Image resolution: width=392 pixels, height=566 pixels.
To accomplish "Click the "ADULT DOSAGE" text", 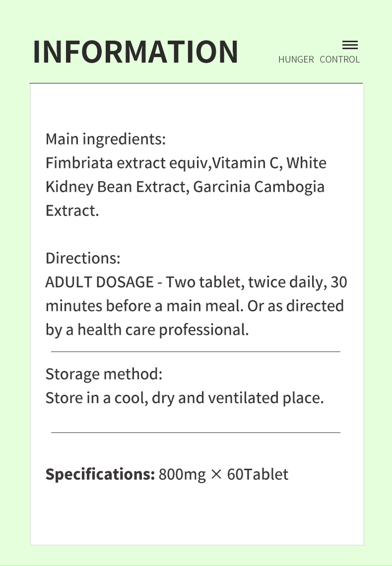I will [x=99, y=282].
